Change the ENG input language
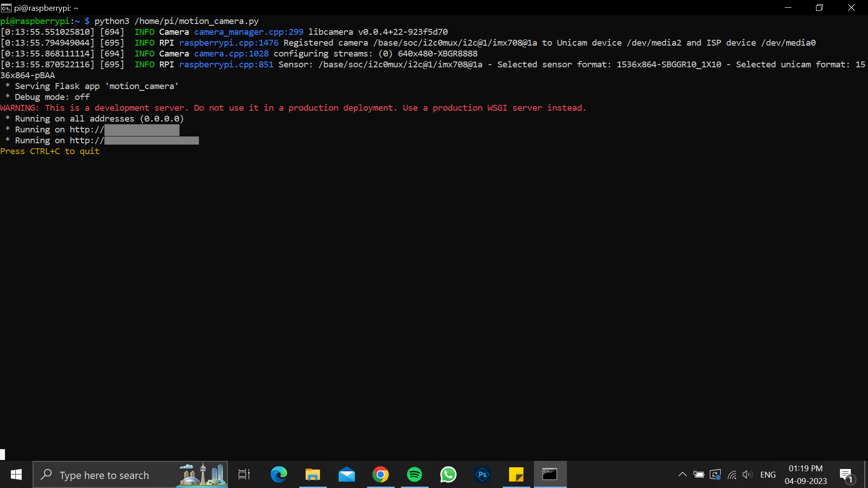868x488 pixels. 768,474
